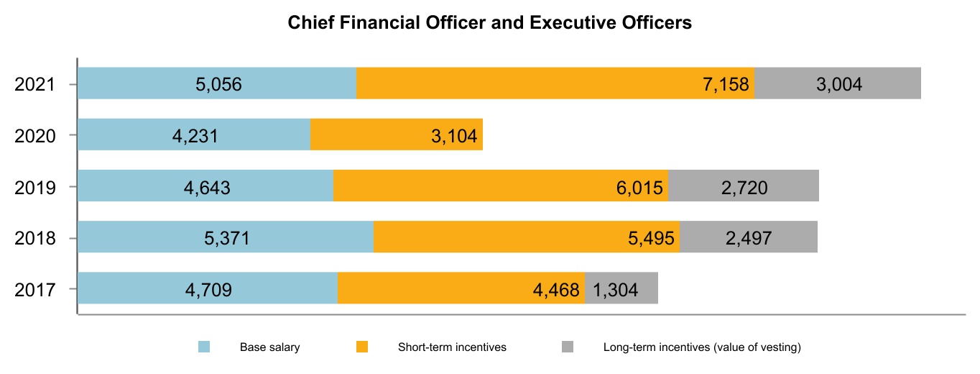980x374 pixels.
Task: Click the 2021 year axis label
Action: [35, 84]
